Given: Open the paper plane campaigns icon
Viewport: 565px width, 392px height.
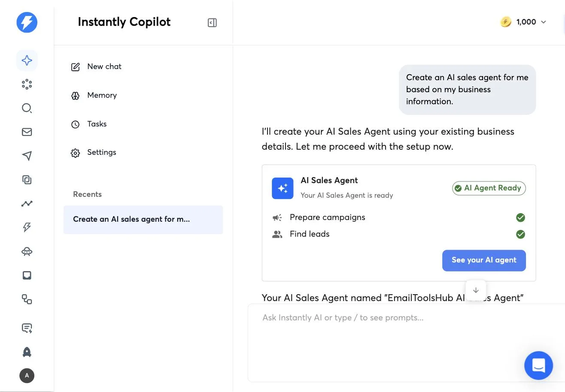Looking at the screenshot, I should 27,156.
